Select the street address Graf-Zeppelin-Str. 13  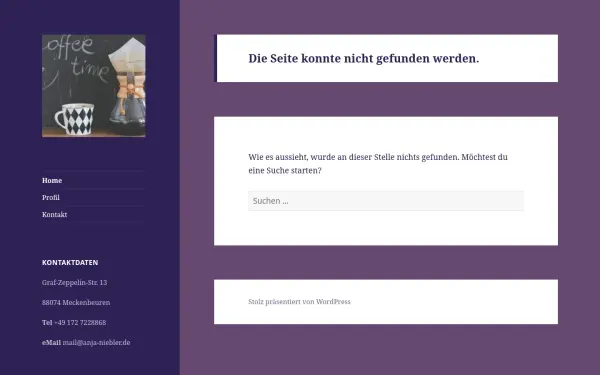tap(75, 282)
